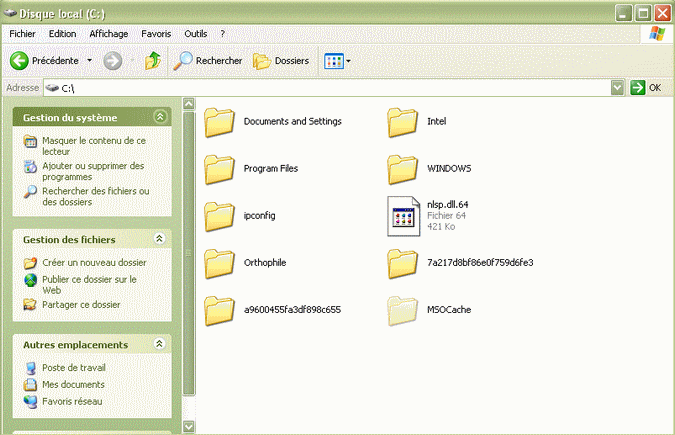This screenshot has height=435, width=675.
Task: Click the network icon beside Favoris réseau
Action: pyautogui.click(x=30, y=401)
